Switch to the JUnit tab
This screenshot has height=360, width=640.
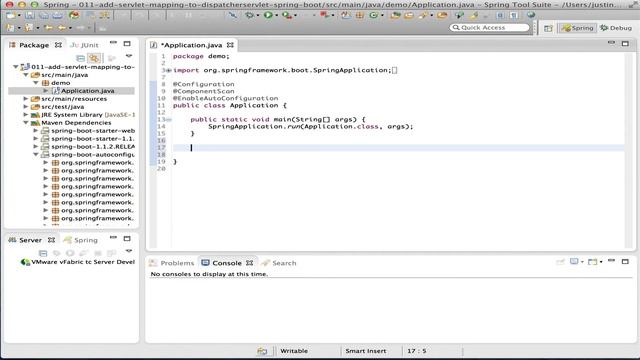point(84,45)
